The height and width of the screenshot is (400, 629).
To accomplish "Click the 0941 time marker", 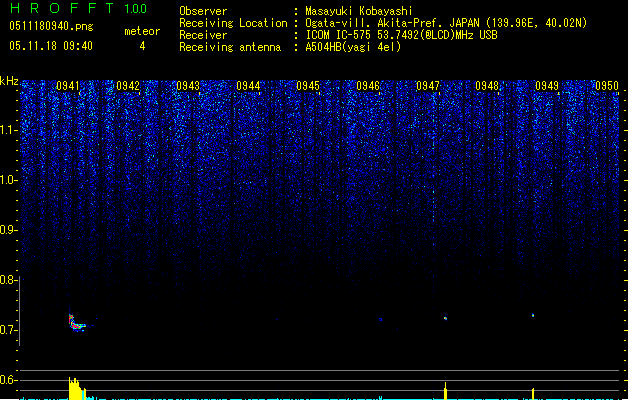I will pyautogui.click(x=68, y=86).
